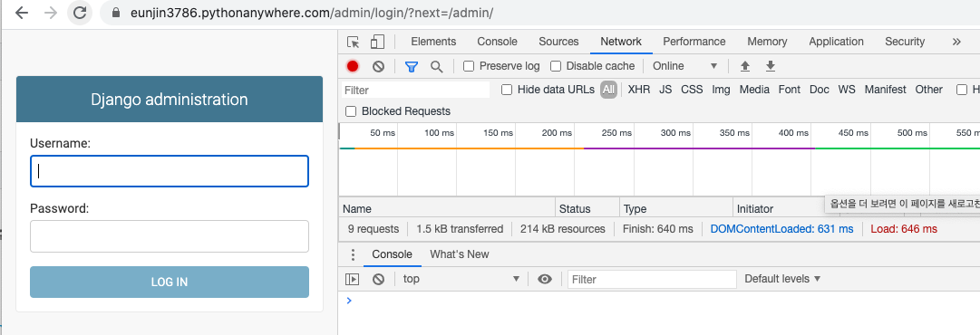Filter requests by Font

coord(790,90)
